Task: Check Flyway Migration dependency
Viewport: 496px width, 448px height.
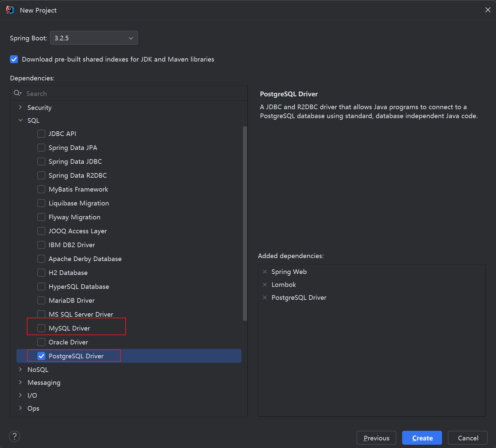Action: (x=41, y=217)
